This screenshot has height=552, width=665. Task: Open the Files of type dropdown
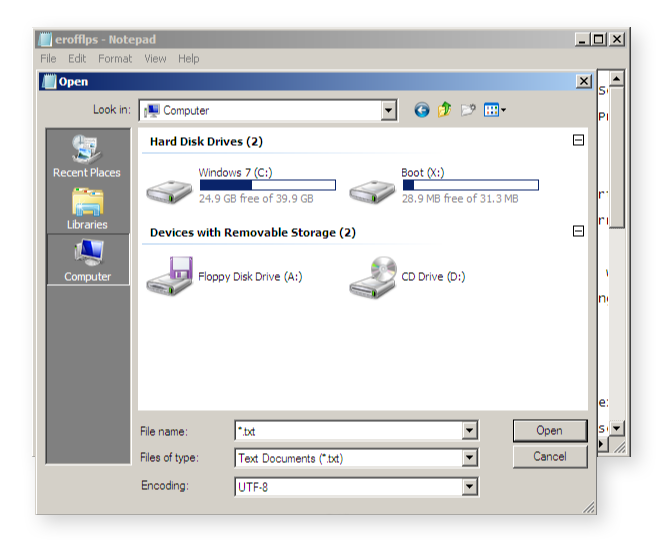(469, 459)
